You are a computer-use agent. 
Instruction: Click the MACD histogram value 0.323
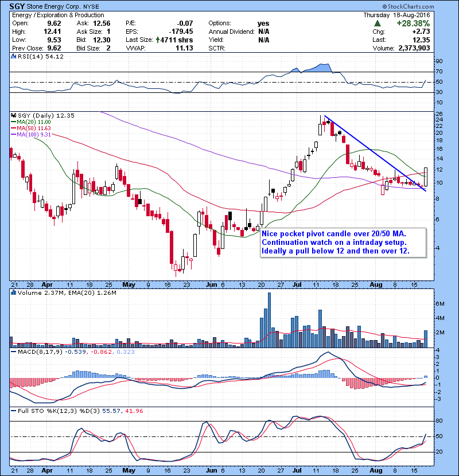click(x=126, y=352)
